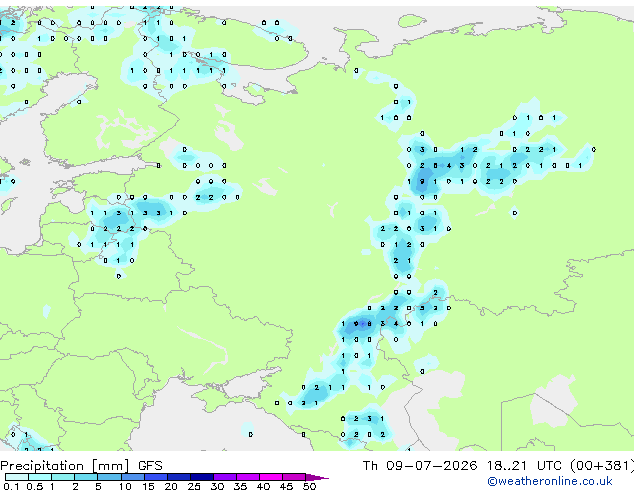The height and width of the screenshot is (490, 634).
Task: Click the 5–10 mm legend color swatch
Action: tap(109, 477)
